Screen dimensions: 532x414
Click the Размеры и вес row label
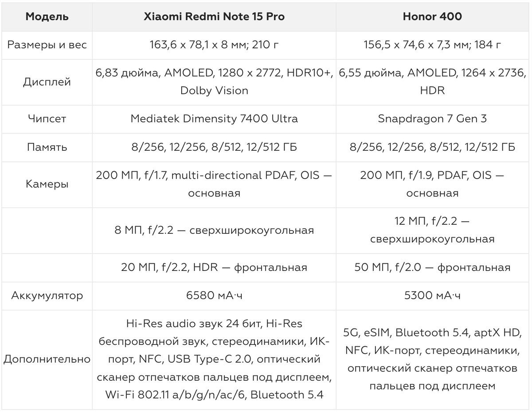47,45
